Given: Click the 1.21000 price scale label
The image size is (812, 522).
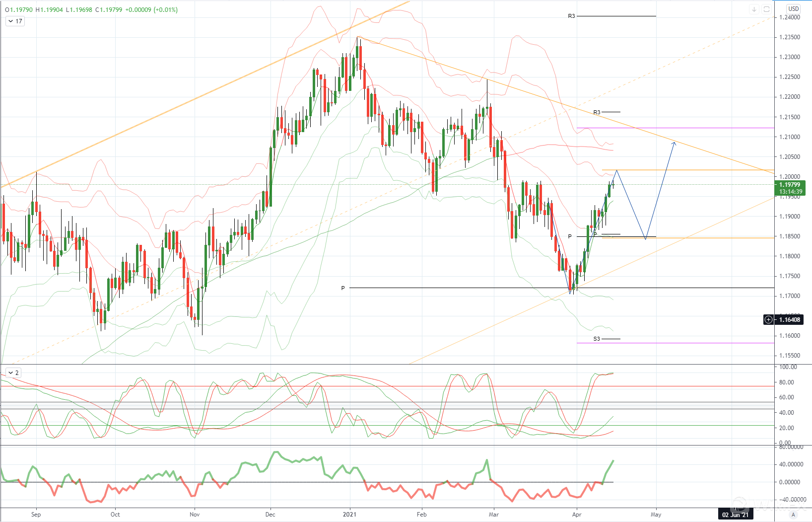Looking at the screenshot, I should coord(790,137).
